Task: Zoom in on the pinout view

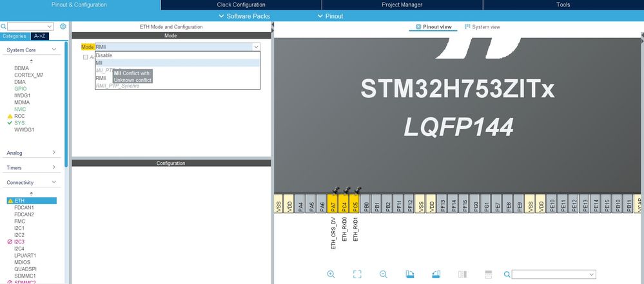Action: click(x=331, y=274)
